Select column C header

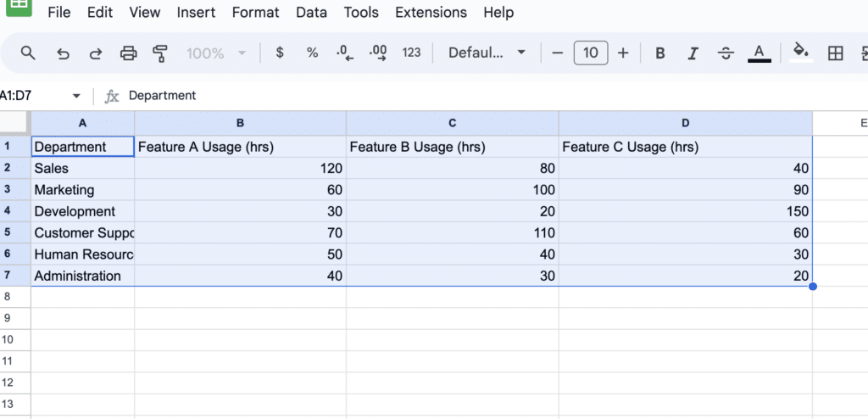coord(453,124)
